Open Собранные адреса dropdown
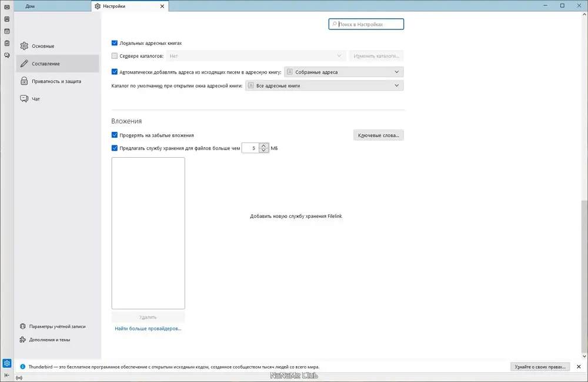The image size is (588, 382). 343,72
